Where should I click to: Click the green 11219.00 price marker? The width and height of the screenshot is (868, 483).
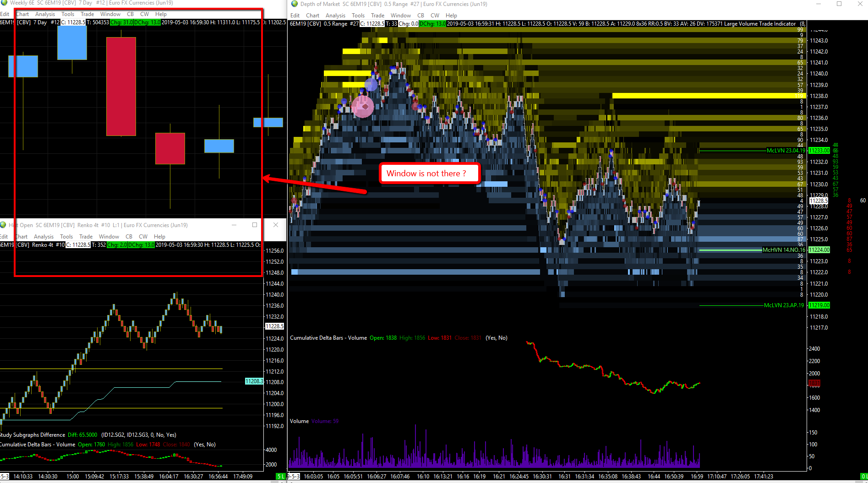tap(819, 305)
